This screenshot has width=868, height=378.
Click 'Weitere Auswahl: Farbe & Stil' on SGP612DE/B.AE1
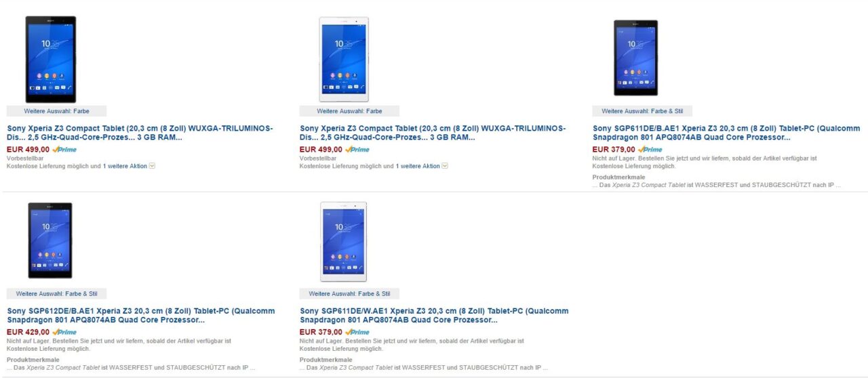point(56,294)
